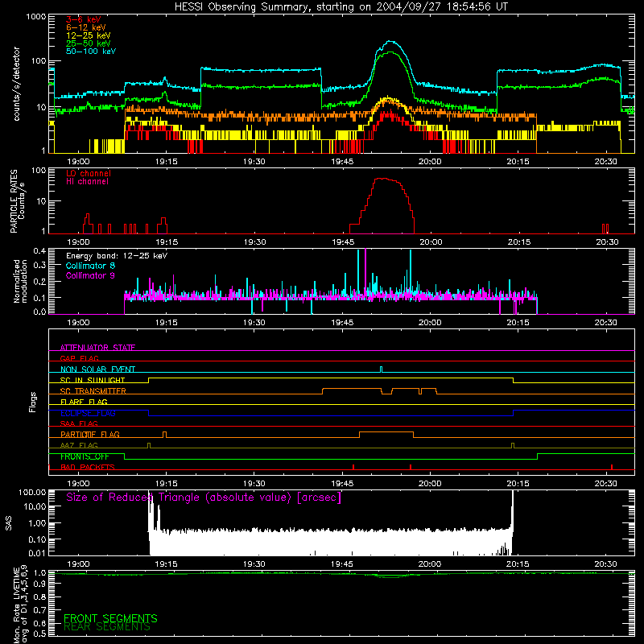Click the BAD_PACKETS flag label
The height and width of the screenshot is (644, 644).
click(88, 467)
